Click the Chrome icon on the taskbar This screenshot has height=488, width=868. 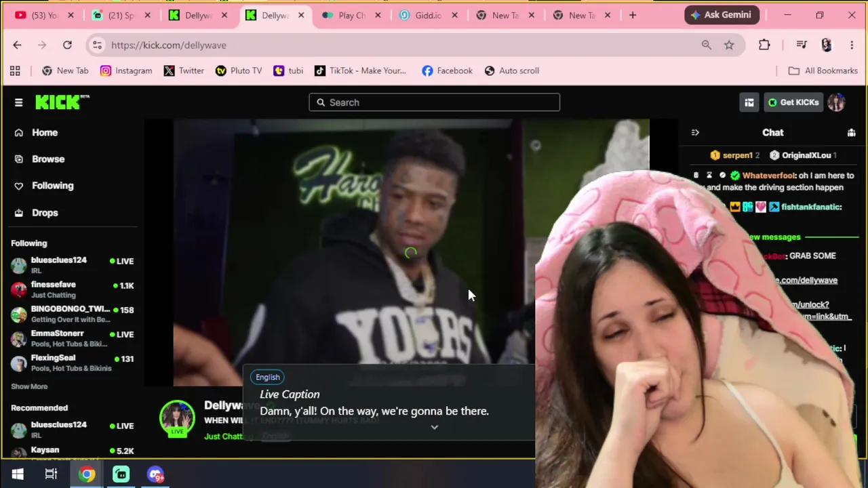point(87,474)
